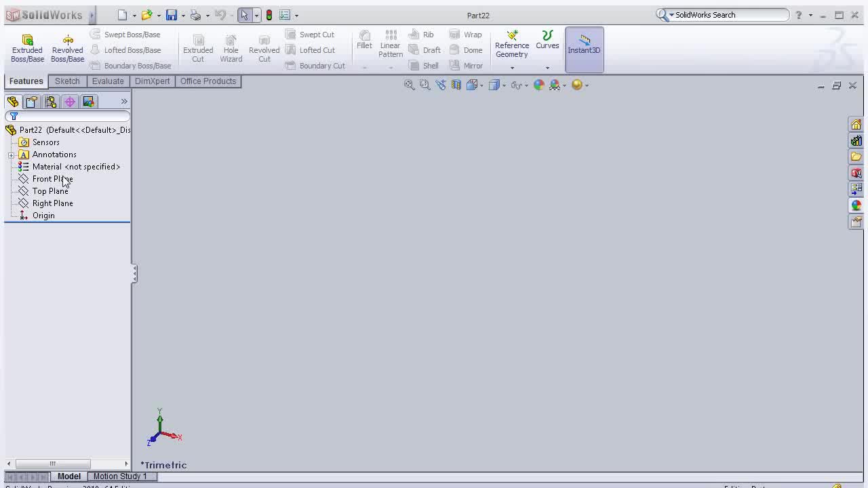Image resolution: width=868 pixels, height=488 pixels.
Task: Select the Mirror feature tool
Action: tap(466, 66)
